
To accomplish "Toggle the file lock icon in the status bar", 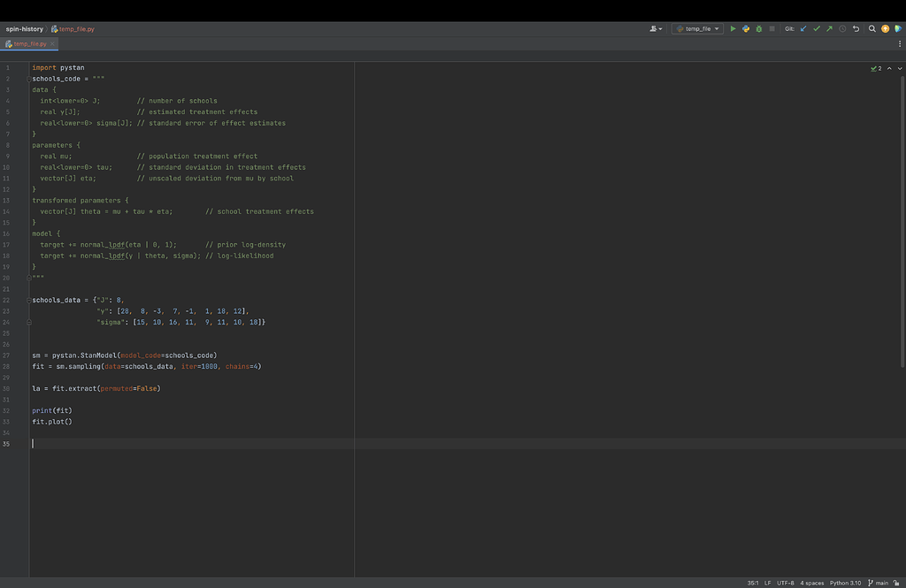I will 897,583.
